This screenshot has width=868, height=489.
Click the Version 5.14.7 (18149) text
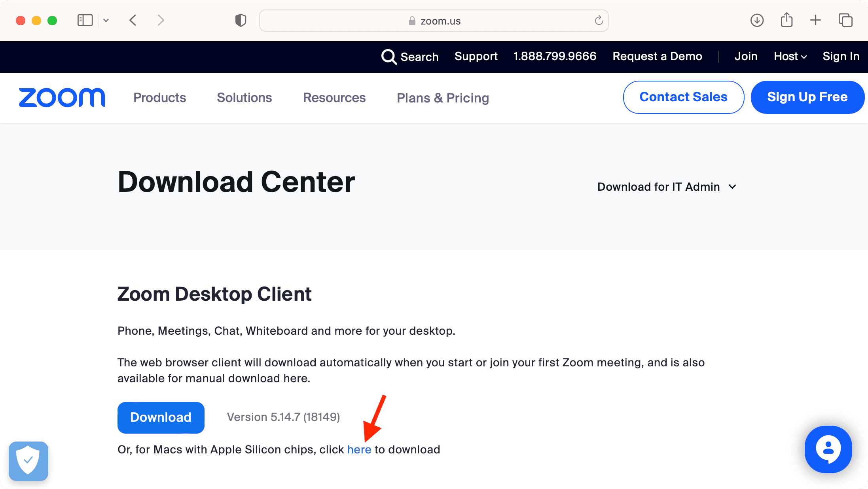283,417
